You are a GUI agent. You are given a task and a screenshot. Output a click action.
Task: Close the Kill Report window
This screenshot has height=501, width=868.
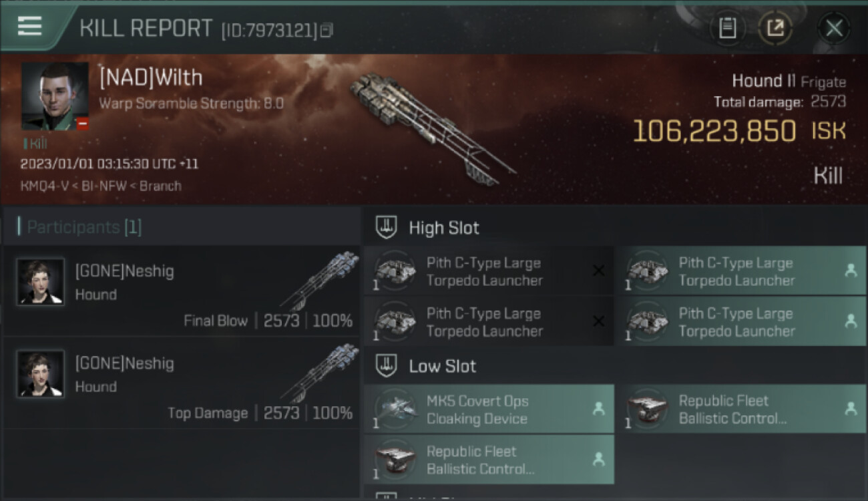(x=833, y=28)
